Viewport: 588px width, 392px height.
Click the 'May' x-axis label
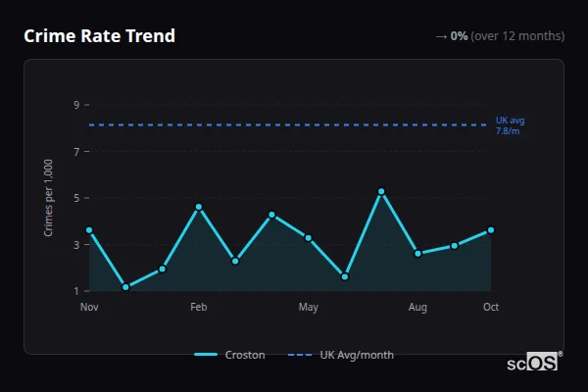point(309,307)
